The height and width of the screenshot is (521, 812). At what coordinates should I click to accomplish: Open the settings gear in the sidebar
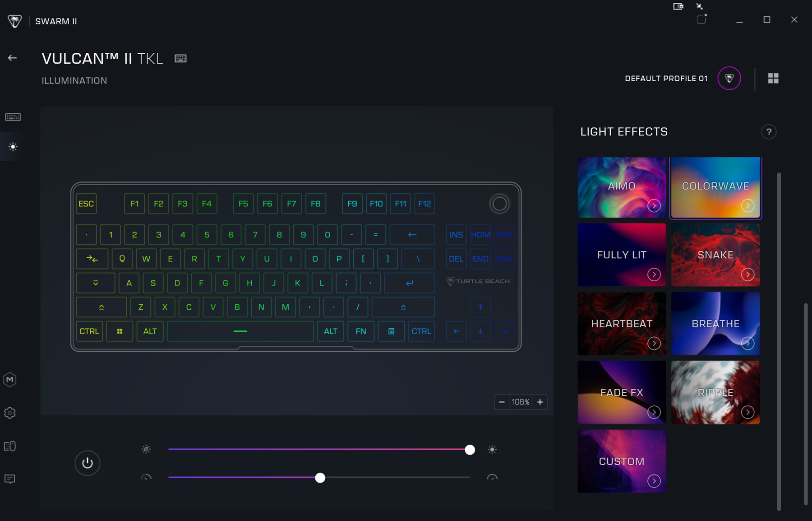[x=10, y=413]
